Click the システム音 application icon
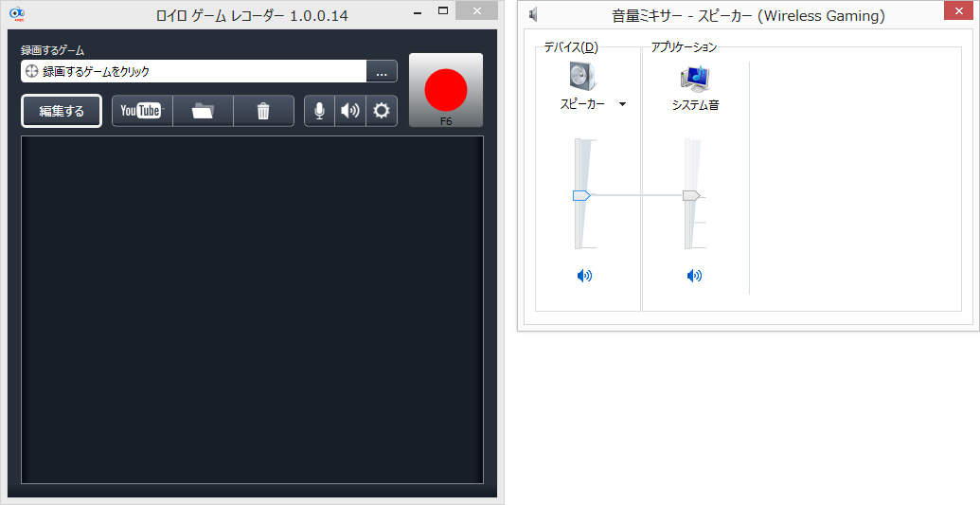980x505 pixels. [x=694, y=78]
